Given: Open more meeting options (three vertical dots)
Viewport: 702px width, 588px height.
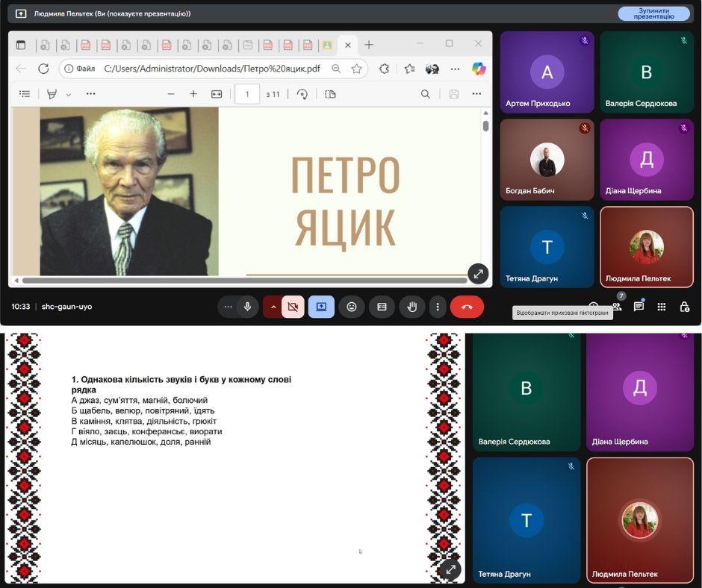Looking at the screenshot, I should pos(438,307).
